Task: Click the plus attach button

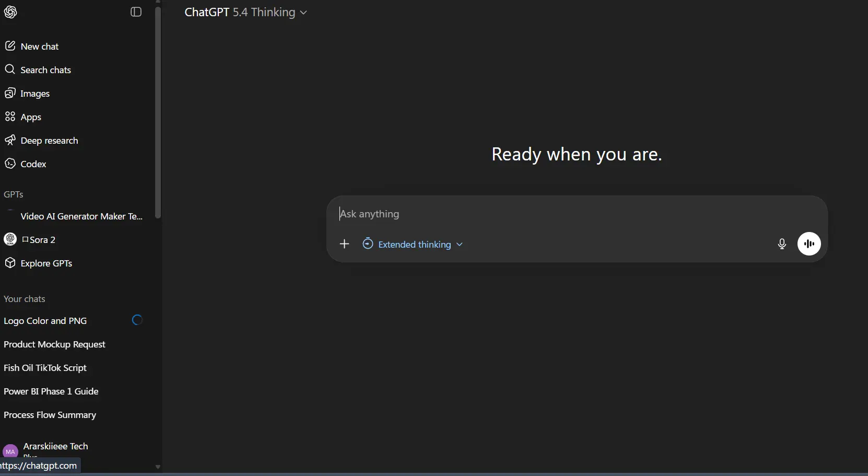Action: click(x=344, y=244)
